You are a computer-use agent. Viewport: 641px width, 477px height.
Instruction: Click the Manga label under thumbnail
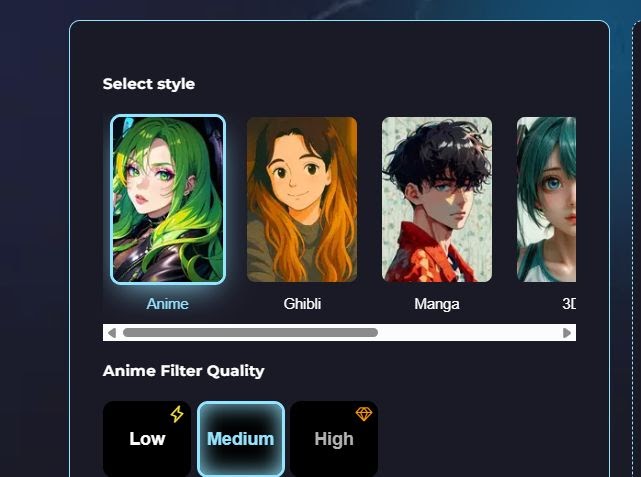click(x=437, y=304)
